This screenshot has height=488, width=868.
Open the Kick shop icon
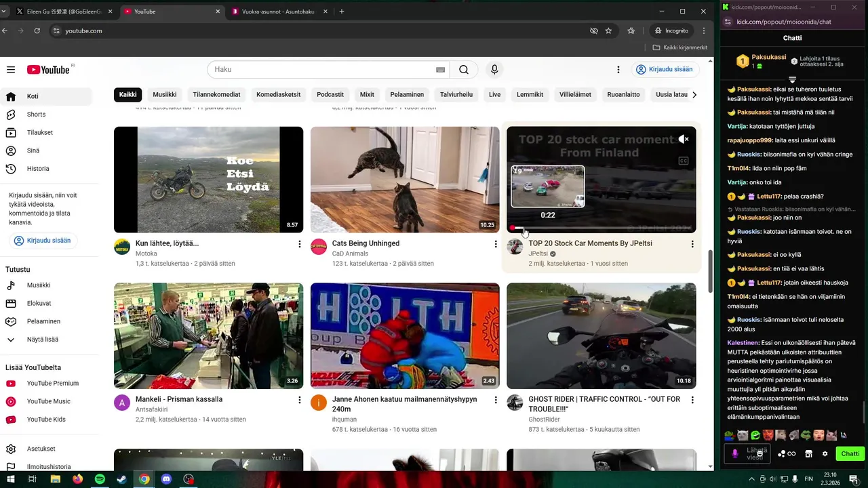point(808,454)
